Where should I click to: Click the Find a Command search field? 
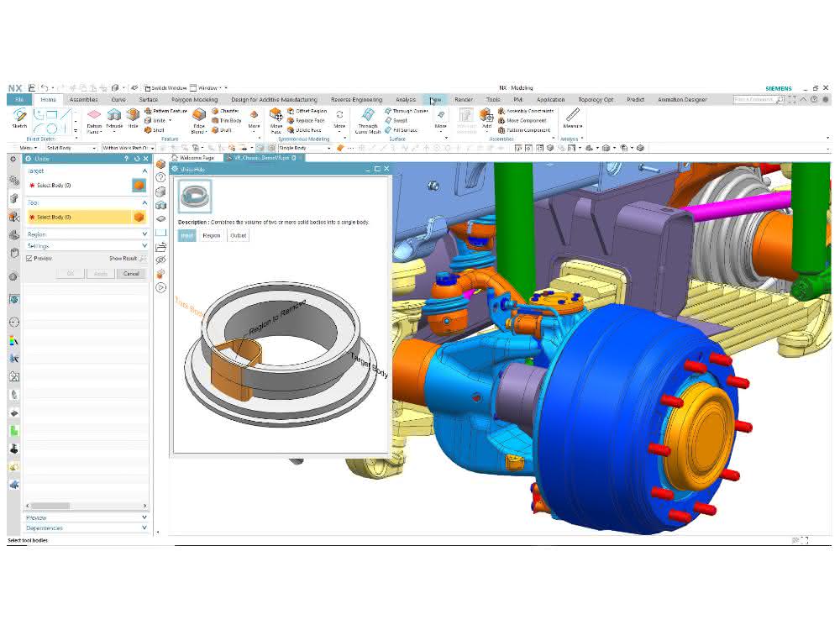(x=758, y=100)
